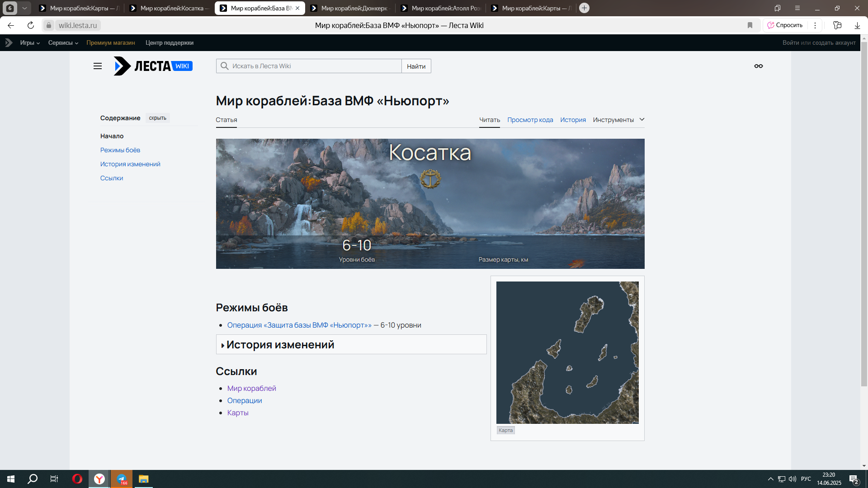Jump to Ссылки in contents
868x488 pixels.
112,178
